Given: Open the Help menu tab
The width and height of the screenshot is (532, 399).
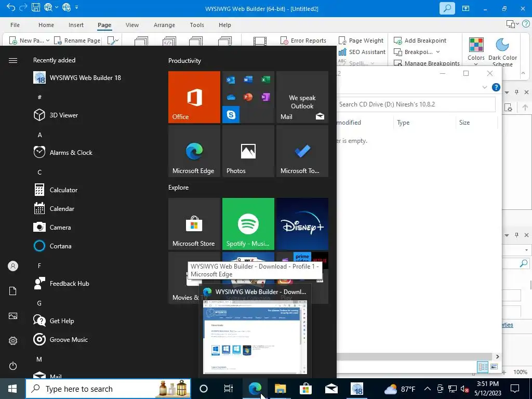Looking at the screenshot, I should [x=224, y=25].
